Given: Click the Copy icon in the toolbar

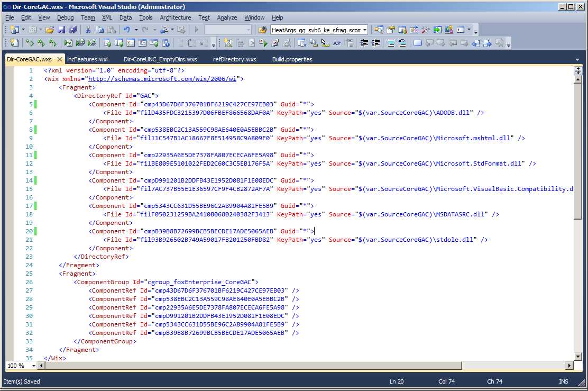Looking at the screenshot, I should click(x=99, y=30).
